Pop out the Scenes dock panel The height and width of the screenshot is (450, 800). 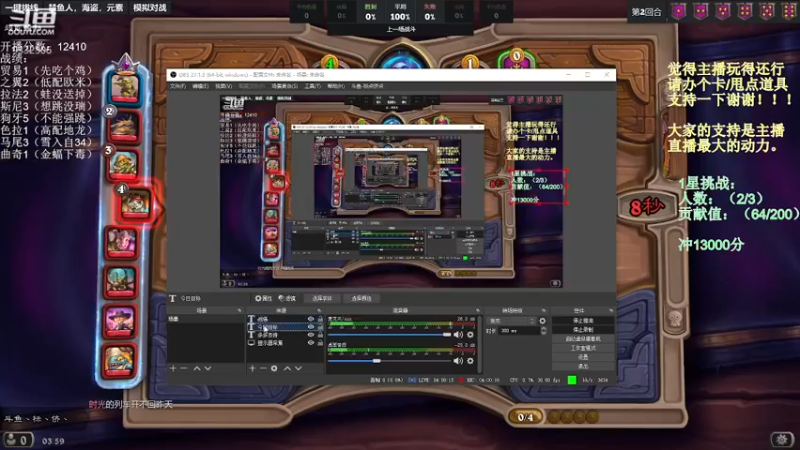[x=239, y=310]
